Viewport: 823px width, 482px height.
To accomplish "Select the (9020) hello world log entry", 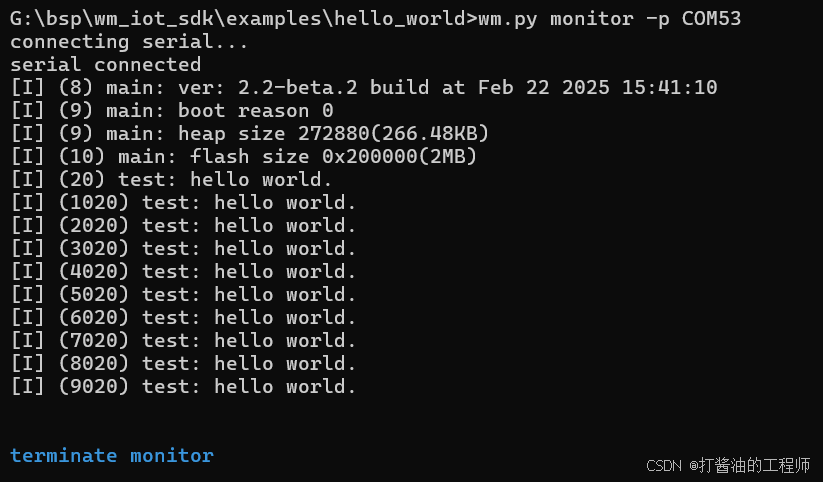I will [x=183, y=386].
